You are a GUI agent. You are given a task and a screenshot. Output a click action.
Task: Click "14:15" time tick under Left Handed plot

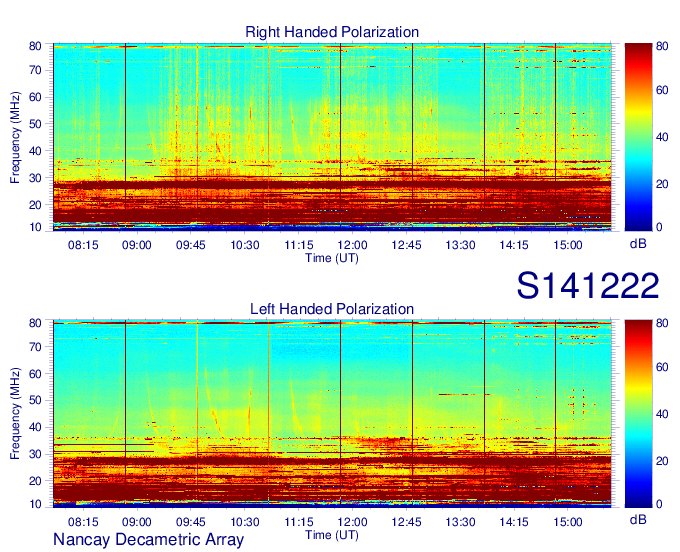pyautogui.click(x=514, y=522)
